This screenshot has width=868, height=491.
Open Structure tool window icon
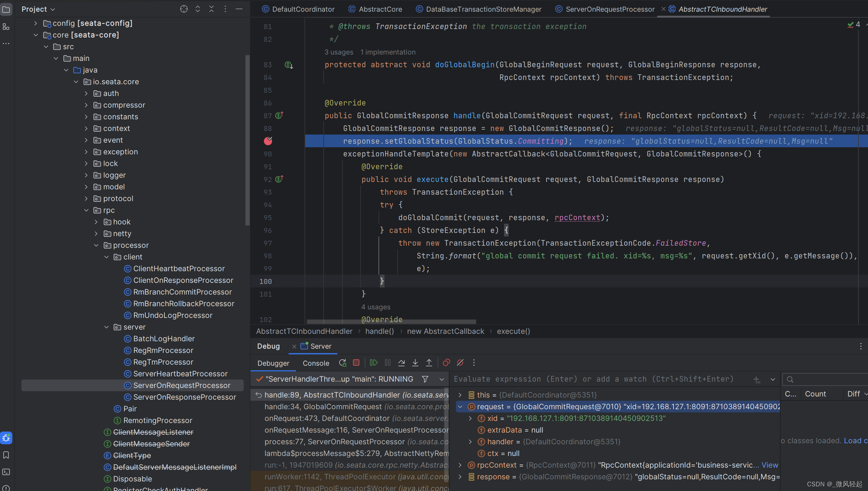pyautogui.click(x=6, y=27)
